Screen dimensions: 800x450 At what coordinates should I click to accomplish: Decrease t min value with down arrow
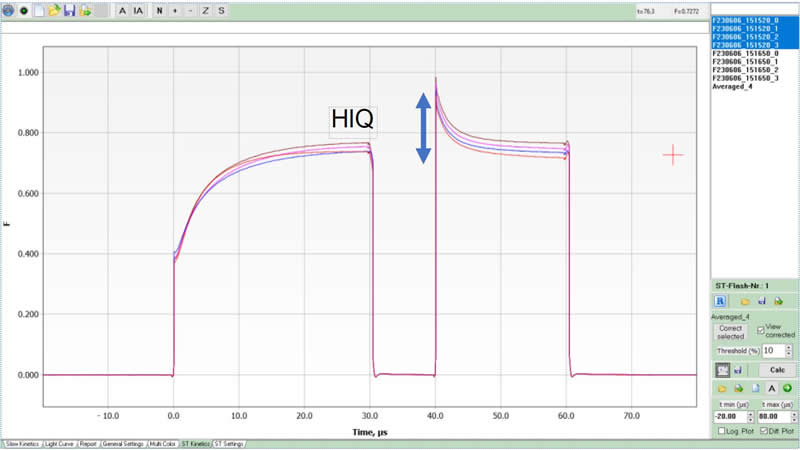pyautogui.click(x=749, y=420)
